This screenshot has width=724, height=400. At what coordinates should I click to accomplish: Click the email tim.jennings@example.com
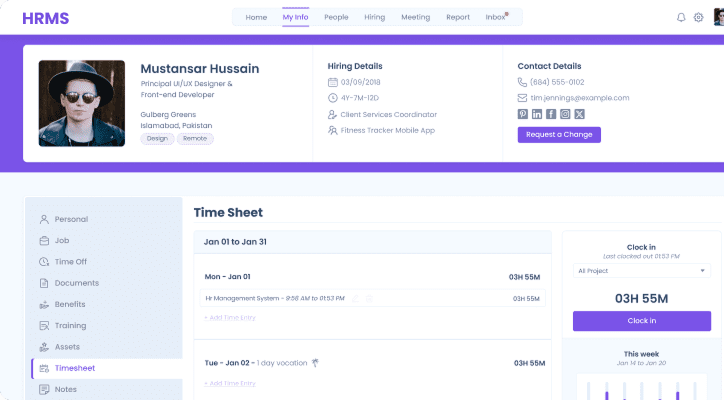[580, 98]
